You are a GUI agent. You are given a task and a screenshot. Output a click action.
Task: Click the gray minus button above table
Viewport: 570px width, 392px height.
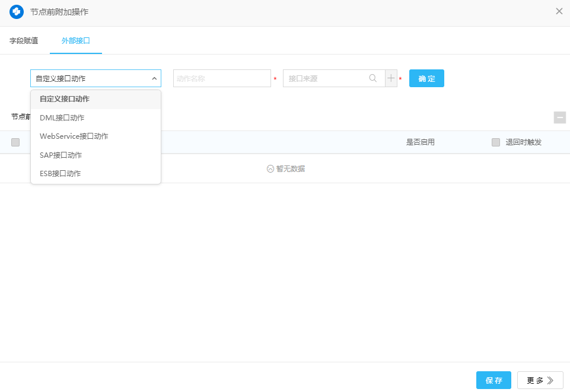pos(559,117)
